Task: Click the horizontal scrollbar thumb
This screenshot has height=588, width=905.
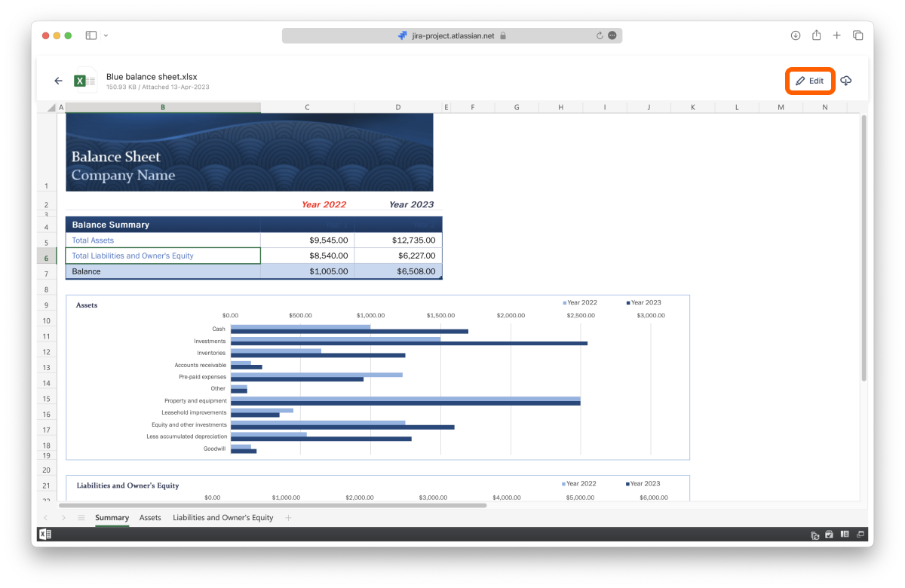Action: tap(273, 505)
